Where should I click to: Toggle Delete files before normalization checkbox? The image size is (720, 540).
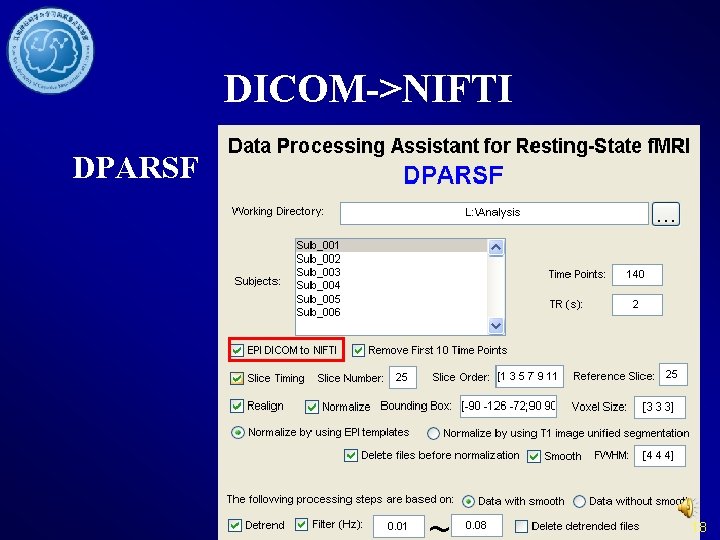coord(351,456)
